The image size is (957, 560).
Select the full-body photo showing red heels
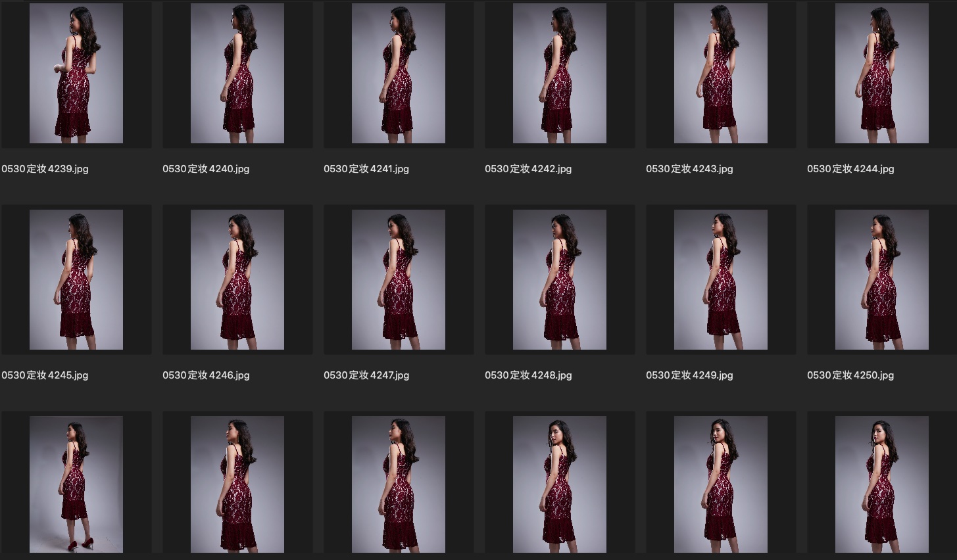[76, 484]
